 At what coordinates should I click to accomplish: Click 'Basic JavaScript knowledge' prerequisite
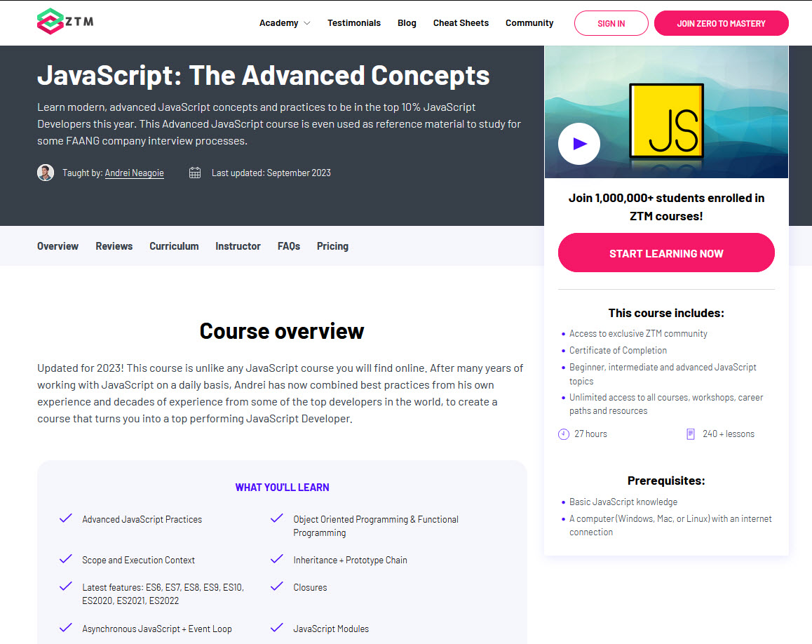click(623, 502)
